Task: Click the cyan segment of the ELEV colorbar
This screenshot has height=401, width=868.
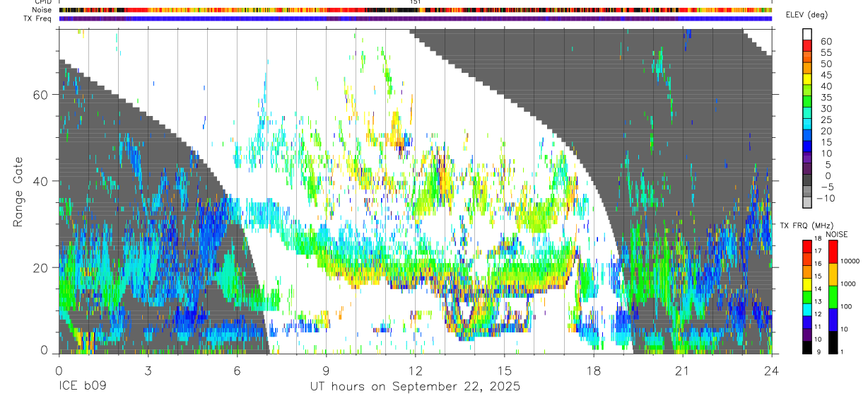Action: click(807, 125)
